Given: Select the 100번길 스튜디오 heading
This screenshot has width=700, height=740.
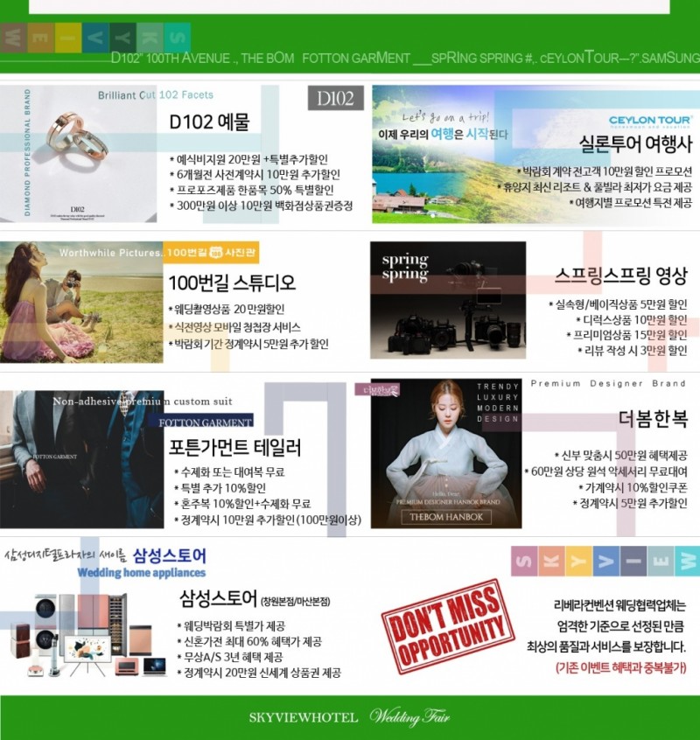Looking at the screenshot, I should 232,283.
